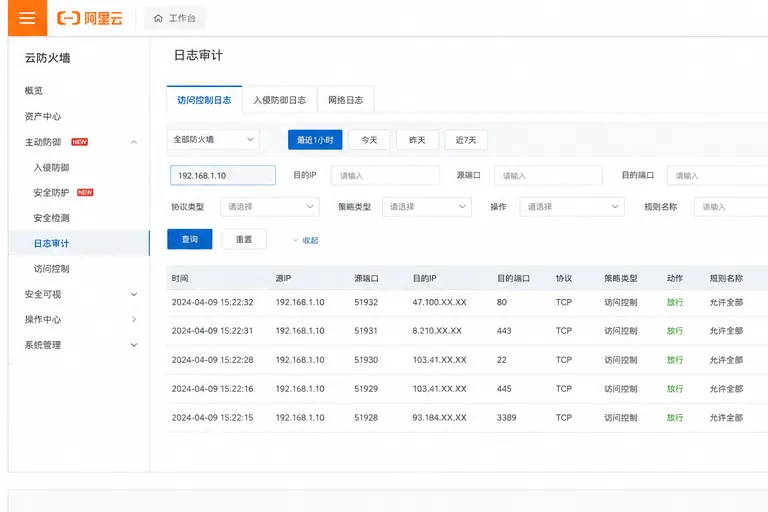This screenshot has width=768, height=512.
Task: Select log row timestamp 2024-04-09 15:22:31
Action: click(x=213, y=331)
